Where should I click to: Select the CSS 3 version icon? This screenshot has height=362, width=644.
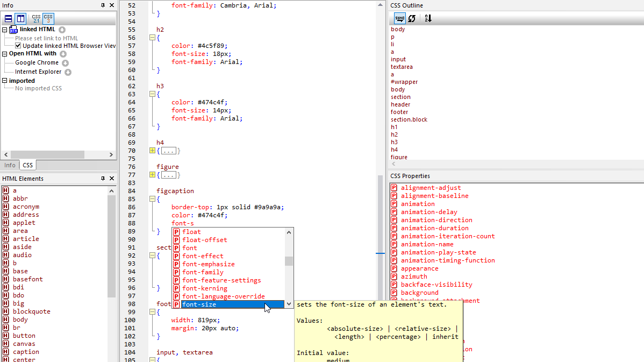(48, 18)
